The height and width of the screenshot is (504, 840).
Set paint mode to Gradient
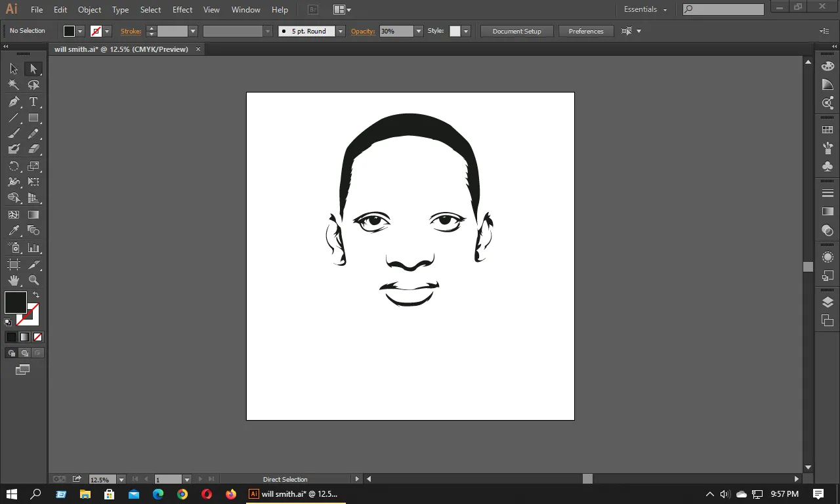pos(24,337)
